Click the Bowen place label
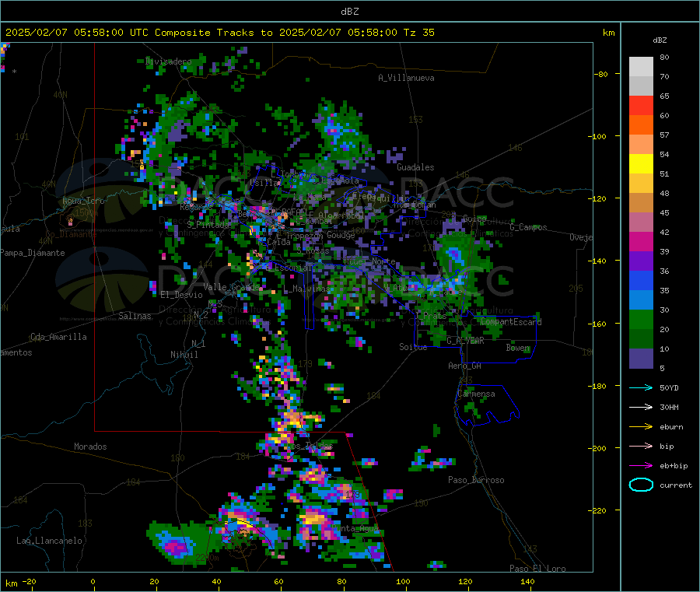The width and height of the screenshot is (700, 592). (x=517, y=347)
